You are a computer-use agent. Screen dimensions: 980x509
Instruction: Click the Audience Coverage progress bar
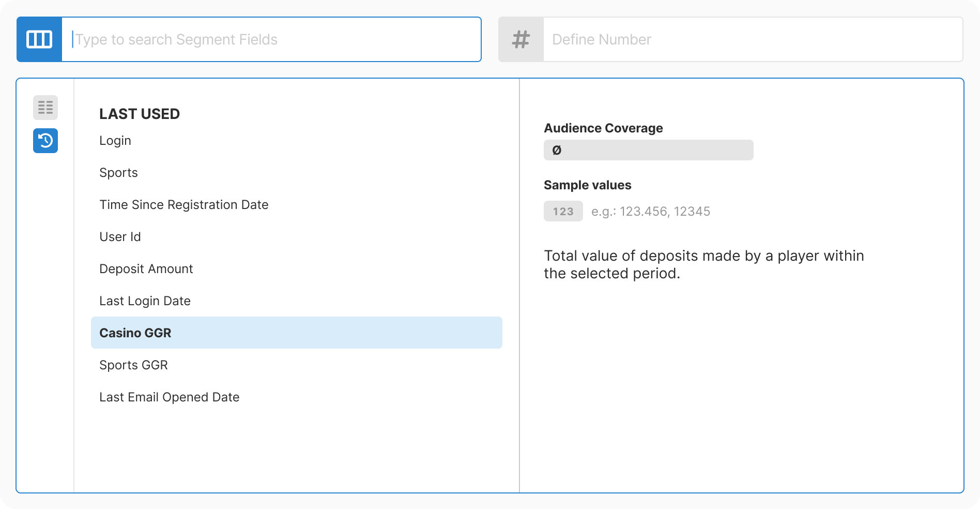tap(648, 150)
